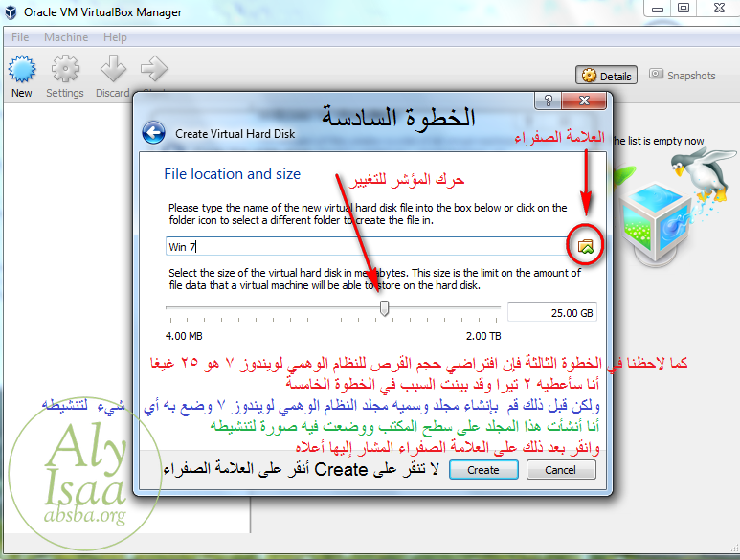Click the VirtualBox icon in title bar
The height and width of the screenshot is (560, 740).
pos(11,11)
